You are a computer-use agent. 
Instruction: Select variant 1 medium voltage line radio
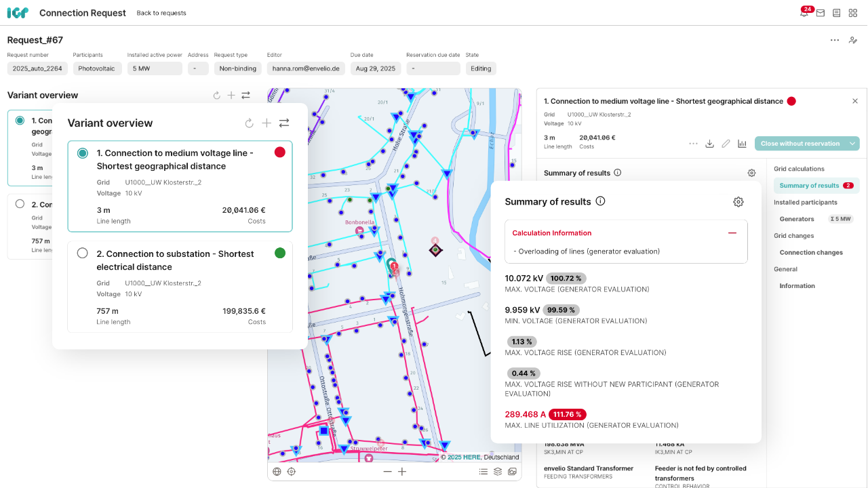tap(83, 153)
